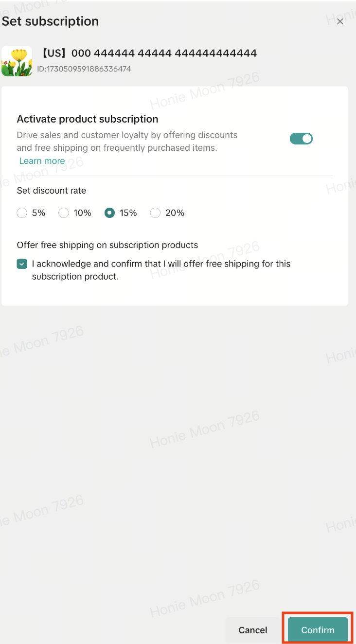The width and height of the screenshot is (356, 644).
Task: Open the Learn more link
Action: pos(42,161)
